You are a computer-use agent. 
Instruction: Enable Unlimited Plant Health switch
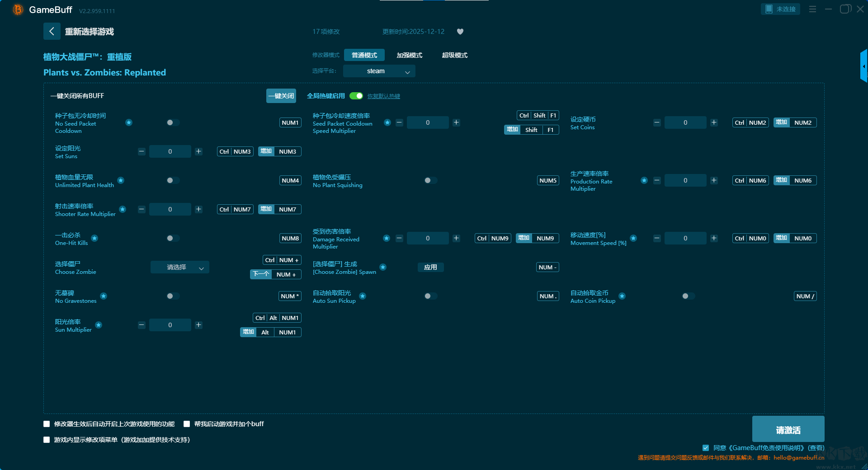173,180
